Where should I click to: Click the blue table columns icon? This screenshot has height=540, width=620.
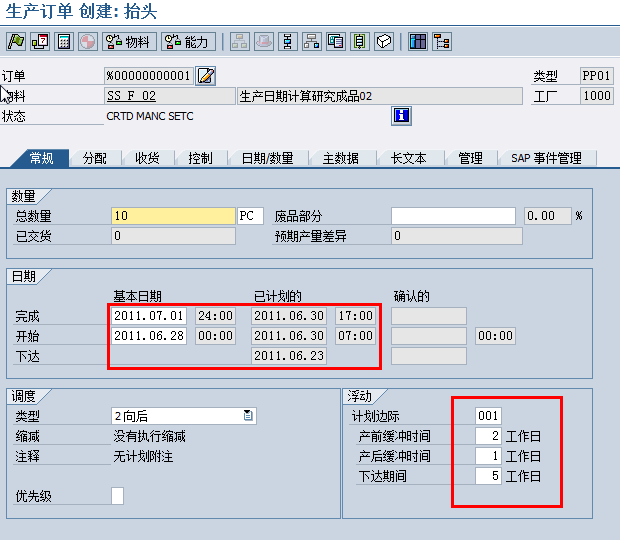click(418, 42)
